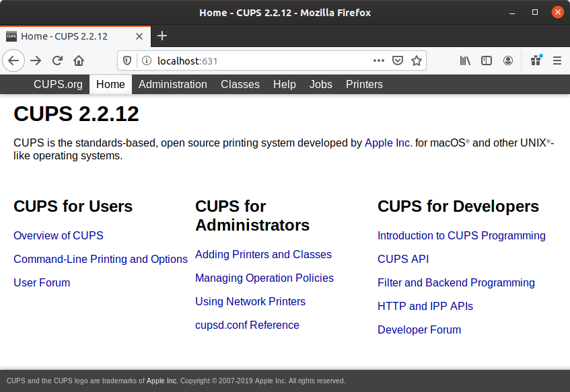Open page actions three-dot menu

pos(379,61)
